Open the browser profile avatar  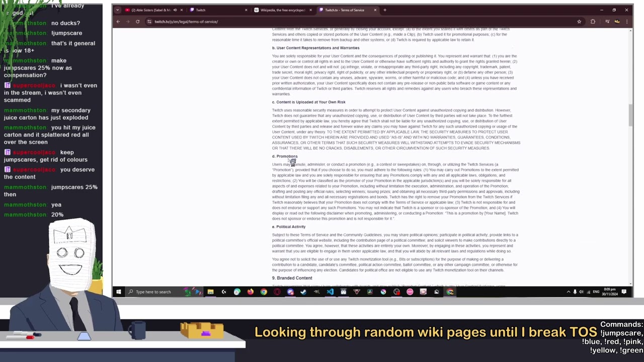click(617, 22)
